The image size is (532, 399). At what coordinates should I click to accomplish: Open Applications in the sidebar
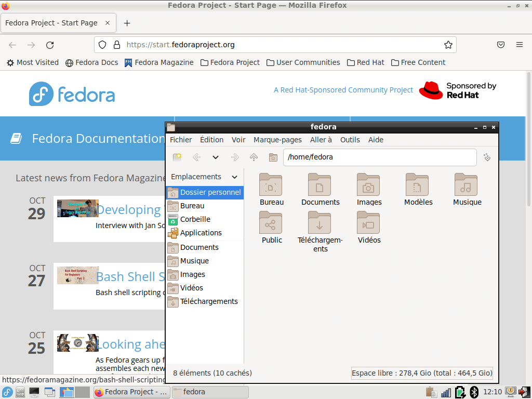(205, 233)
